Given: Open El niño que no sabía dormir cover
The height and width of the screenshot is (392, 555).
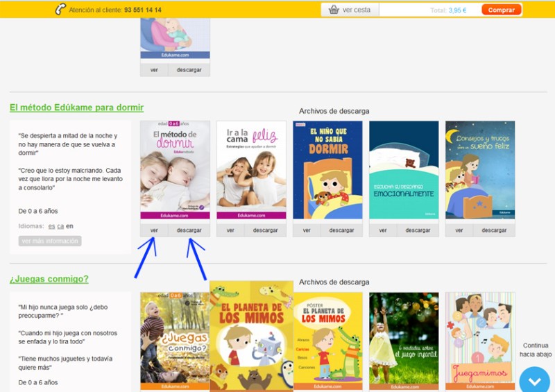Looking at the screenshot, I should pos(327,170).
